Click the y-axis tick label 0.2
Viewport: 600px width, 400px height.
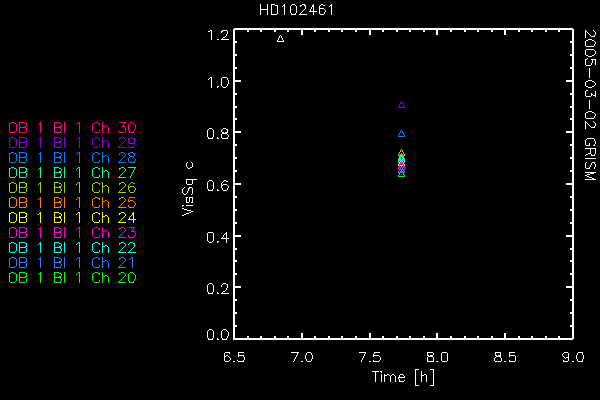tap(218, 289)
